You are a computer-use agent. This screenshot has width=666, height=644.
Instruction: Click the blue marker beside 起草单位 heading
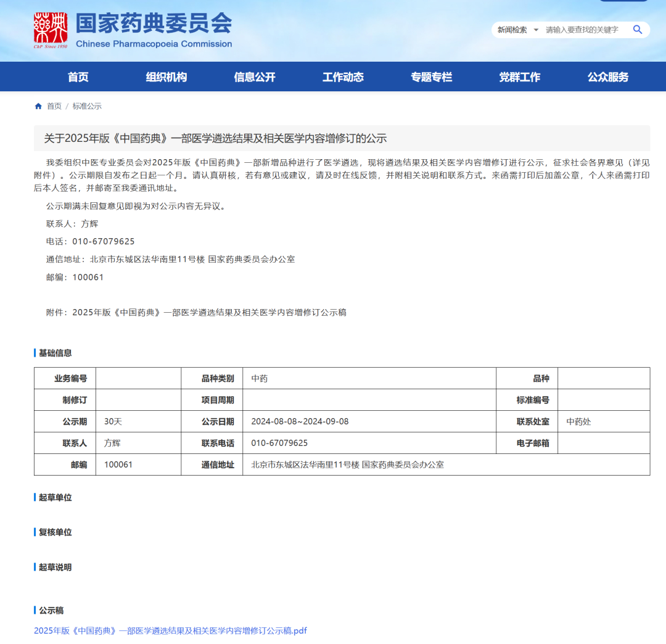click(34, 497)
